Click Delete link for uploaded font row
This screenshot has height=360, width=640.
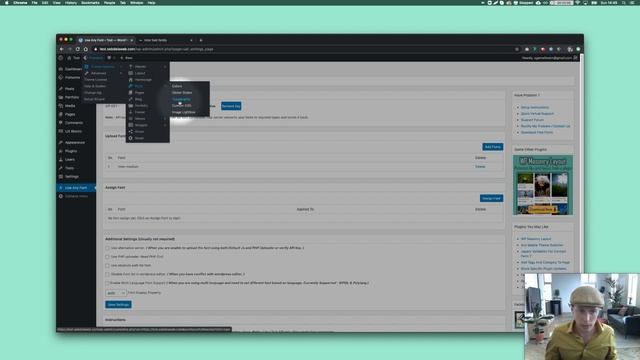480,167
